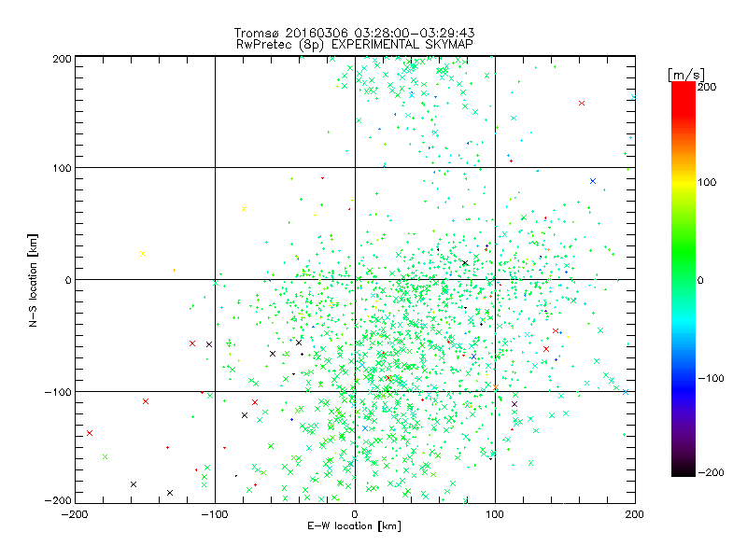Viewport: 747px width, 560px height.
Task: Click the colorbar label "-200" at bottom
Action: tap(711, 472)
